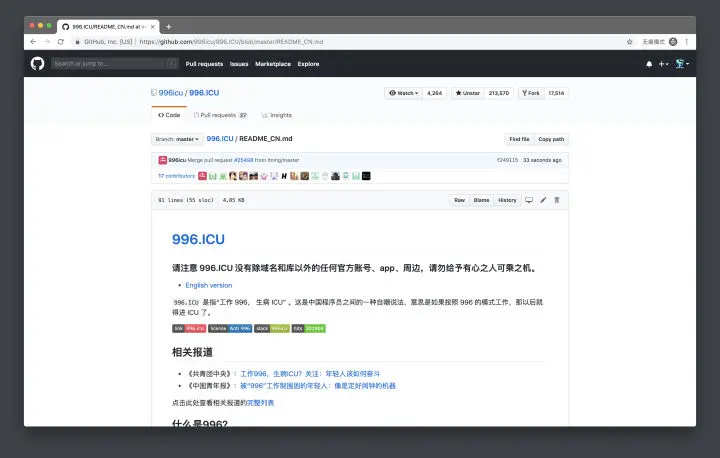Unstar the repository
720x458 pixels.
coord(467,93)
